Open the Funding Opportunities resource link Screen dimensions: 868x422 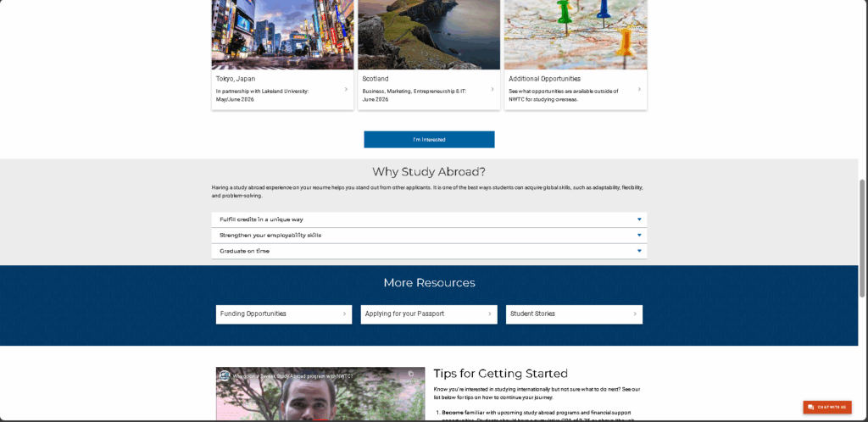point(284,314)
